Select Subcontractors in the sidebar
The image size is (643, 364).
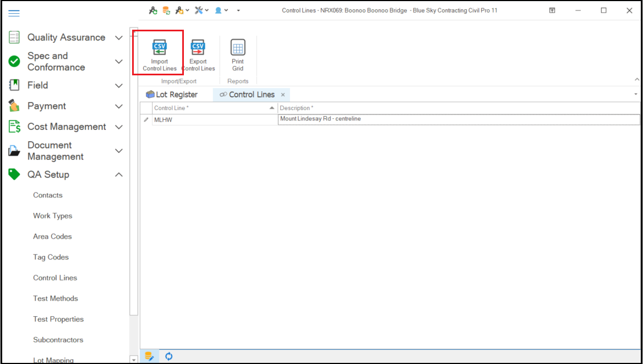(58, 340)
